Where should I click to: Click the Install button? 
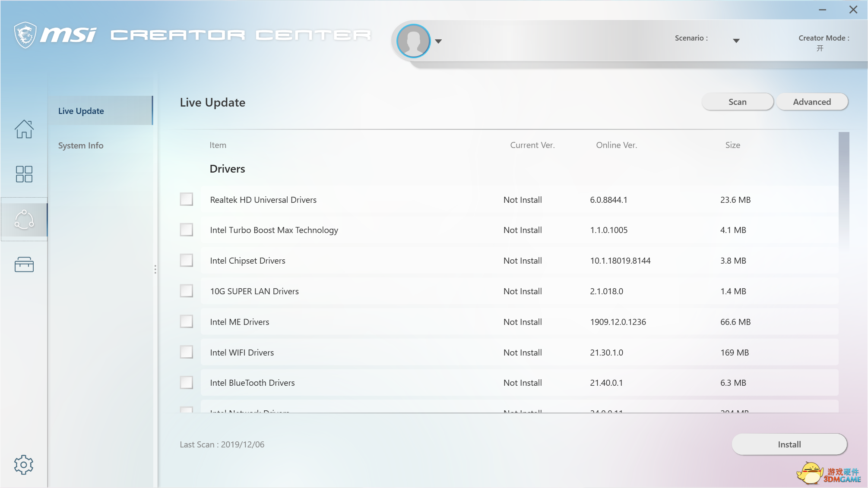click(789, 444)
